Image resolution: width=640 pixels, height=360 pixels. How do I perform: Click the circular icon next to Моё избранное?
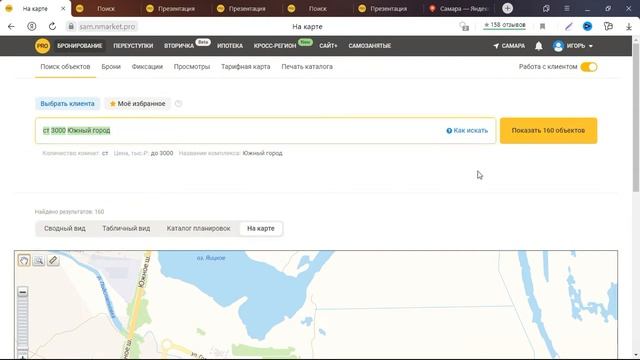point(178,104)
